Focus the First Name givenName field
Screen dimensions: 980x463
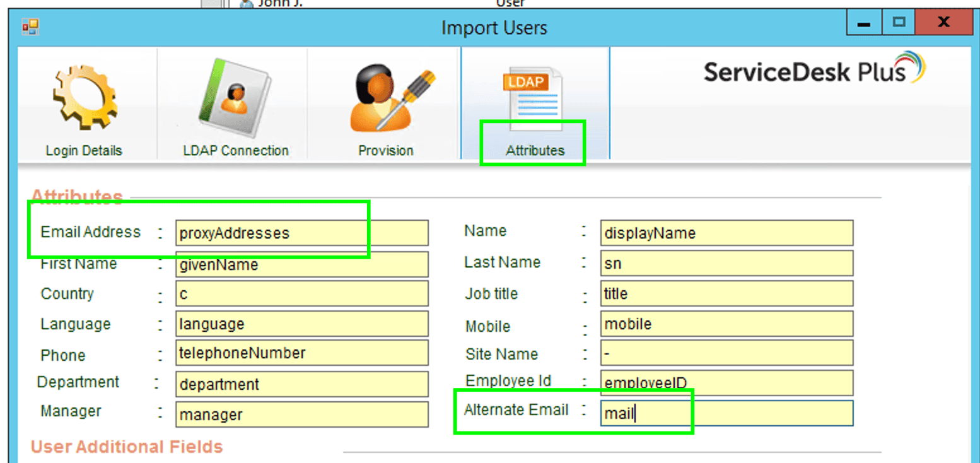point(301,264)
